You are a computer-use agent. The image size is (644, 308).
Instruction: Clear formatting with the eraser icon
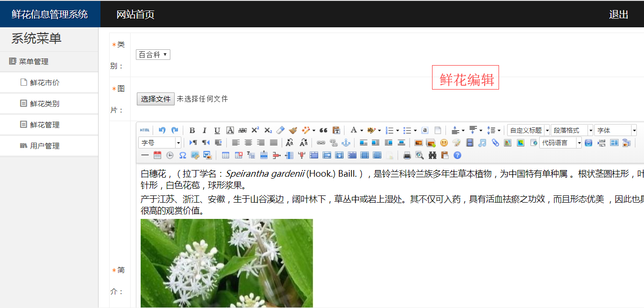[280, 130]
